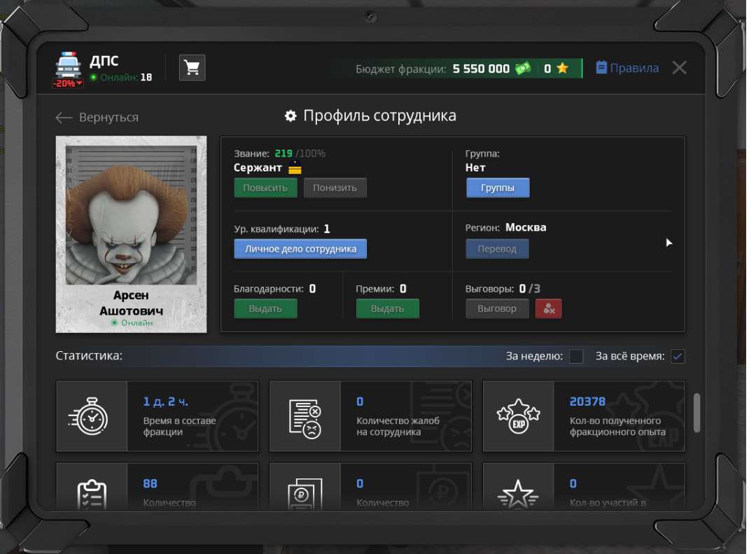The image size is (756, 554).
Task: Click the complaints document icon
Action: tap(304, 417)
